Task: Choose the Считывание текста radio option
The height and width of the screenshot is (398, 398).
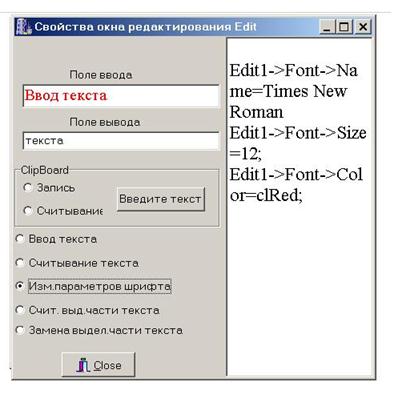Action: (20, 263)
